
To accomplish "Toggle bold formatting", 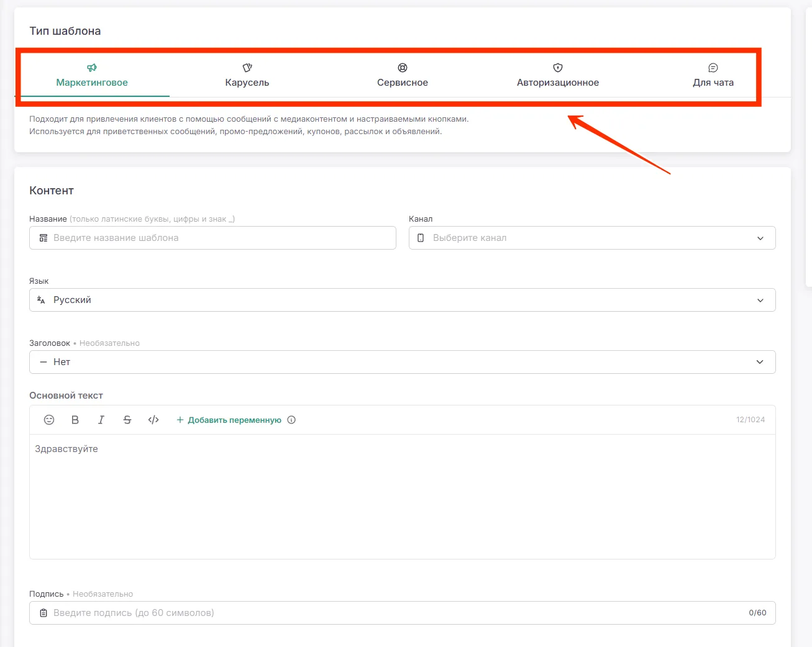I will coord(75,420).
